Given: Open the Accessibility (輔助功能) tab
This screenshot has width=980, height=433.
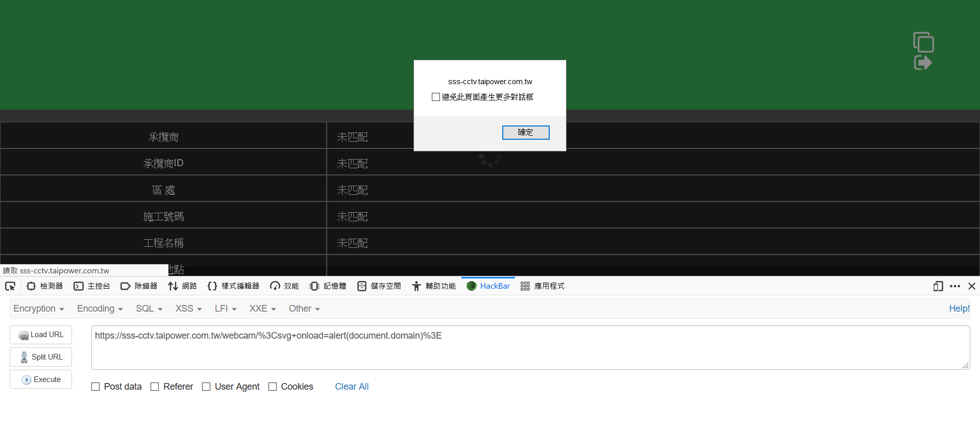Looking at the screenshot, I should [x=434, y=286].
